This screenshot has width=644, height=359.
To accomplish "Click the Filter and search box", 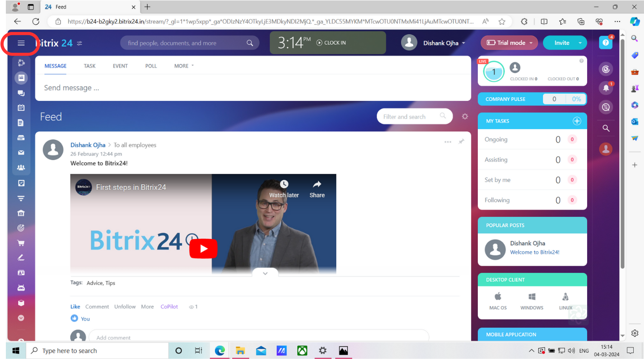I will [414, 116].
